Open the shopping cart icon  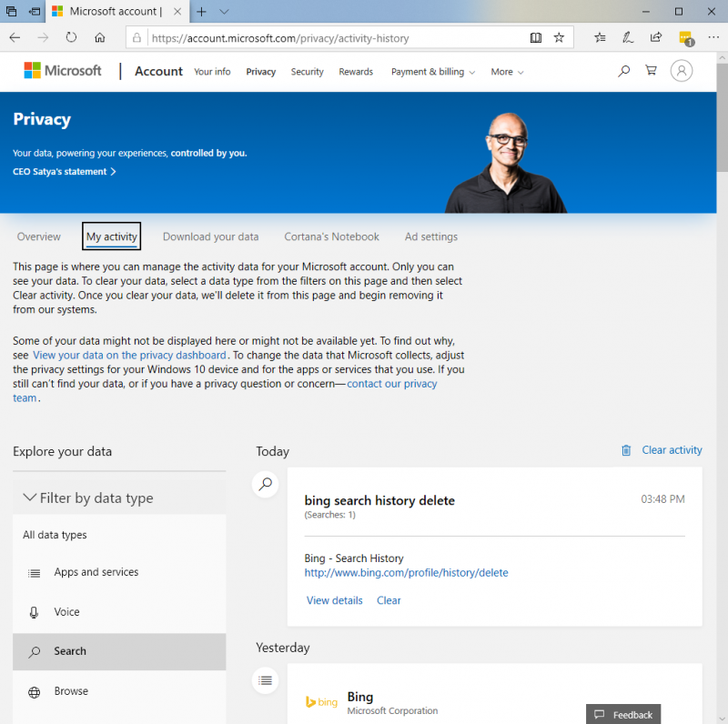[x=651, y=71]
